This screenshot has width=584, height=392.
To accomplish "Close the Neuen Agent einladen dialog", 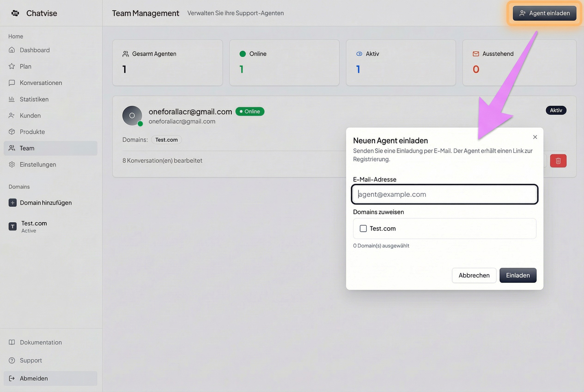I will (x=535, y=137).
